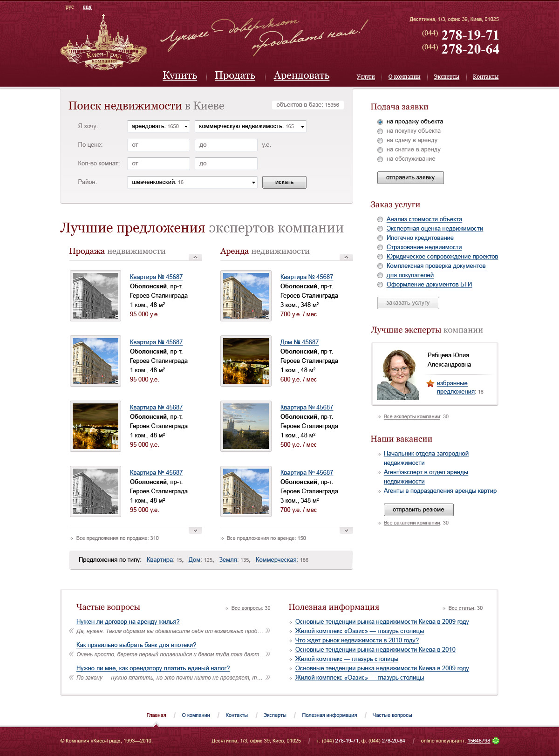The width and height of the screenshot is (559, 756).
Task: Filter offers by type Квартира
Action: [160, 560]
